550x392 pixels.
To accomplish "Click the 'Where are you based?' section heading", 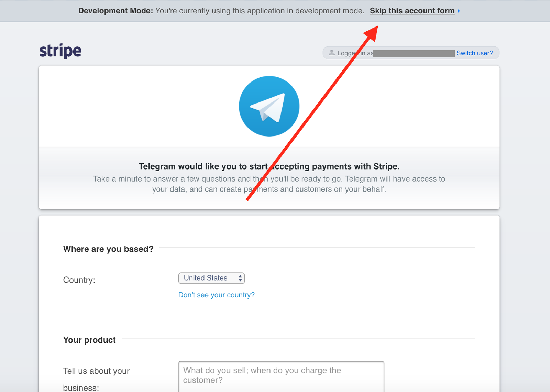I will coord(108,249).
